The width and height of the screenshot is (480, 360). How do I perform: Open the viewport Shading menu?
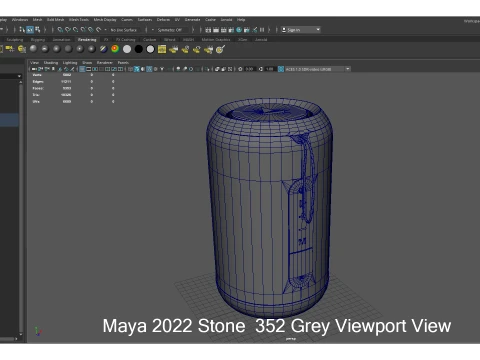(x=51, y=62)
